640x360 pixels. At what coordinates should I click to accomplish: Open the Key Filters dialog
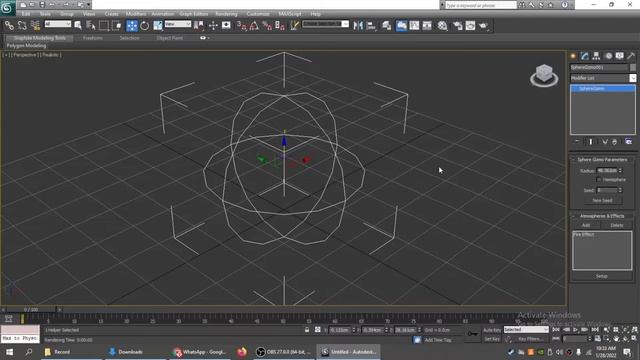pyautogui.click(x=530, y=339)
